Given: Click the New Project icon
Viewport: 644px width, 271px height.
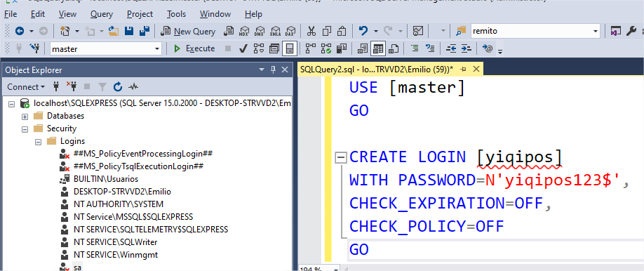Looking at the screenshot, I should click(65, 32).
